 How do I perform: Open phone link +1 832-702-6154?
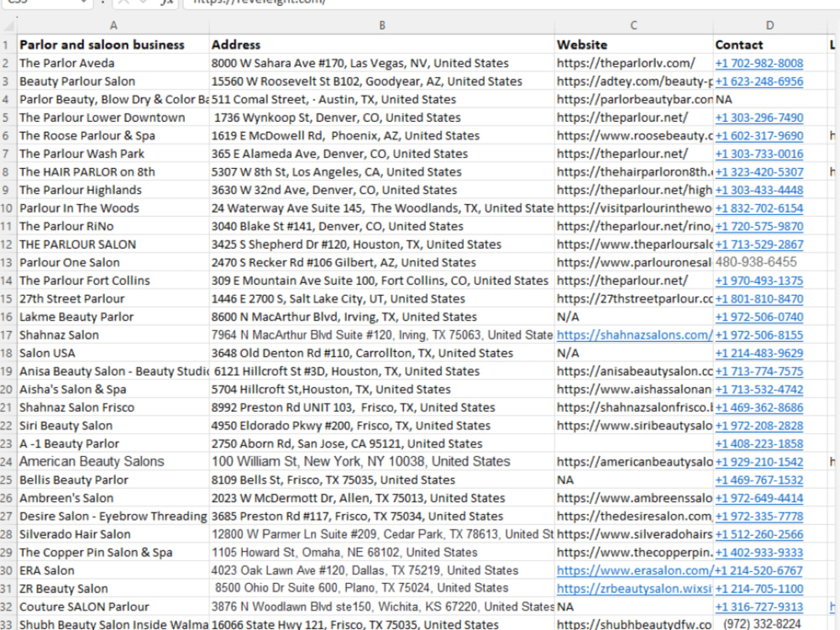[x=759, y=207]
